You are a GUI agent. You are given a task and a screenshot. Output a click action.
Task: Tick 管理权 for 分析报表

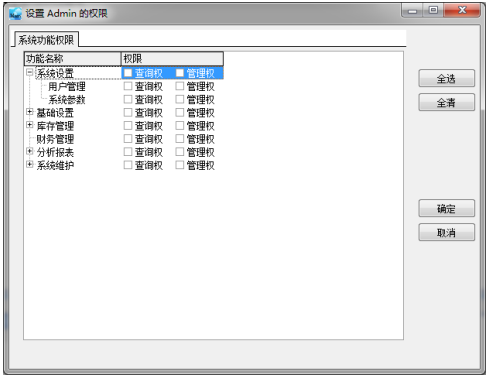tap(180, 152)
